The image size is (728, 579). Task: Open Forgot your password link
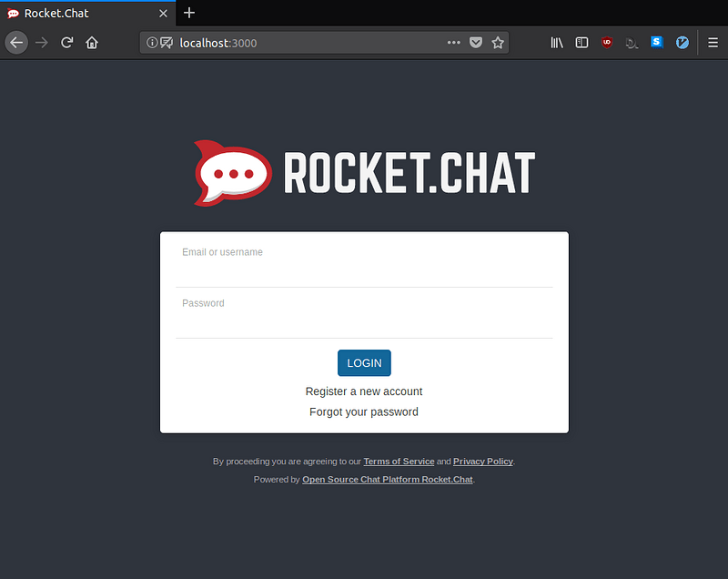coord(364,411)
